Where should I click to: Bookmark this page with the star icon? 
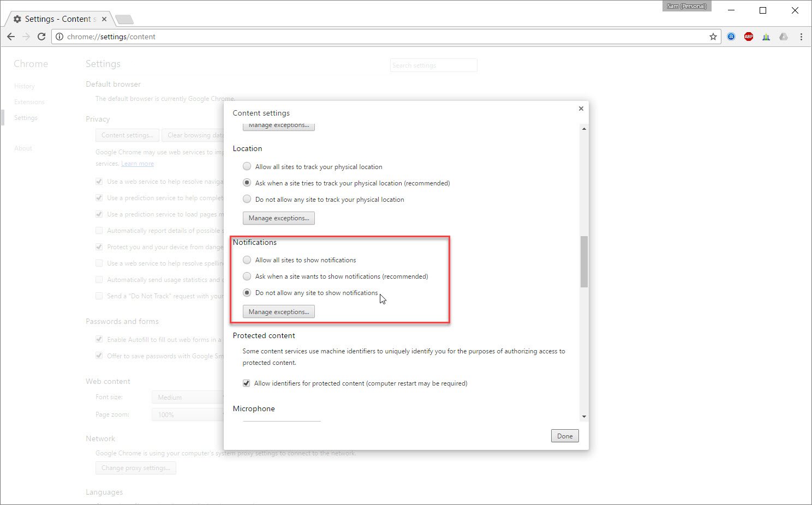tap(713, 37)
